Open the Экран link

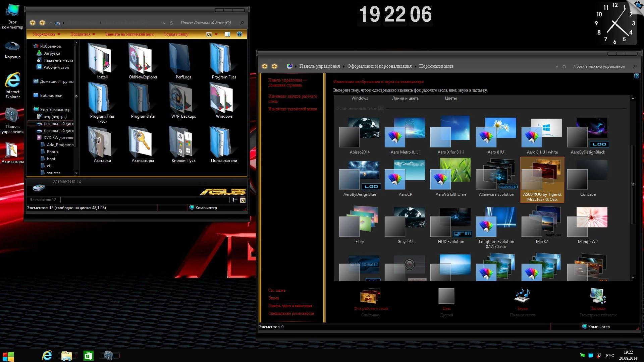coord(274,298)
